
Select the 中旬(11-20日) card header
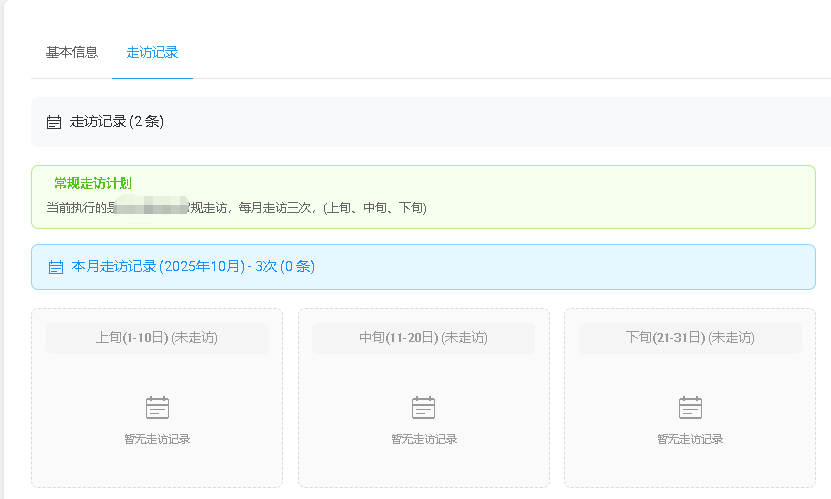tap(423, 338)
